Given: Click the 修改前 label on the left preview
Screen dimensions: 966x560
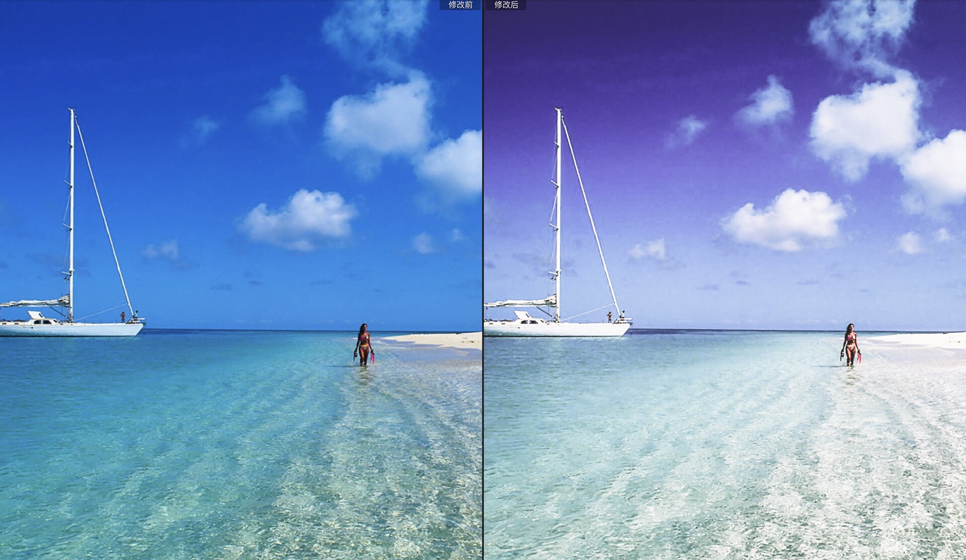Looking at the screenshot, I should coord(460,5).
